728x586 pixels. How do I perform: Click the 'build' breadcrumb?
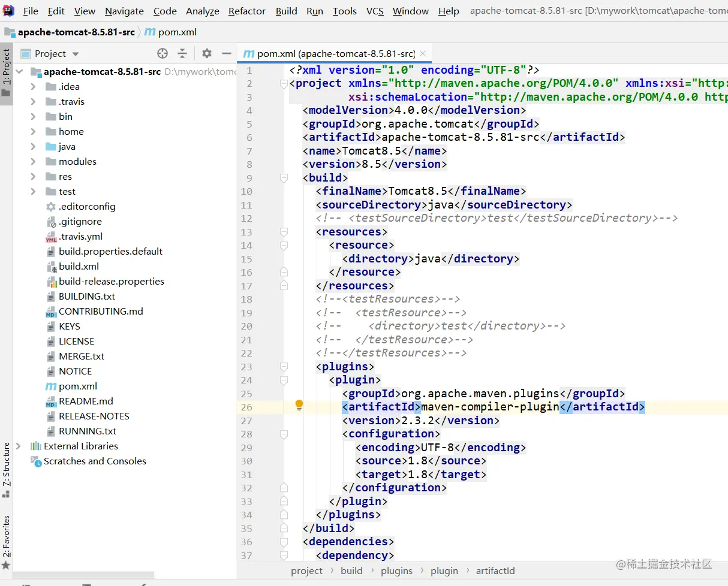pos(351,570)
